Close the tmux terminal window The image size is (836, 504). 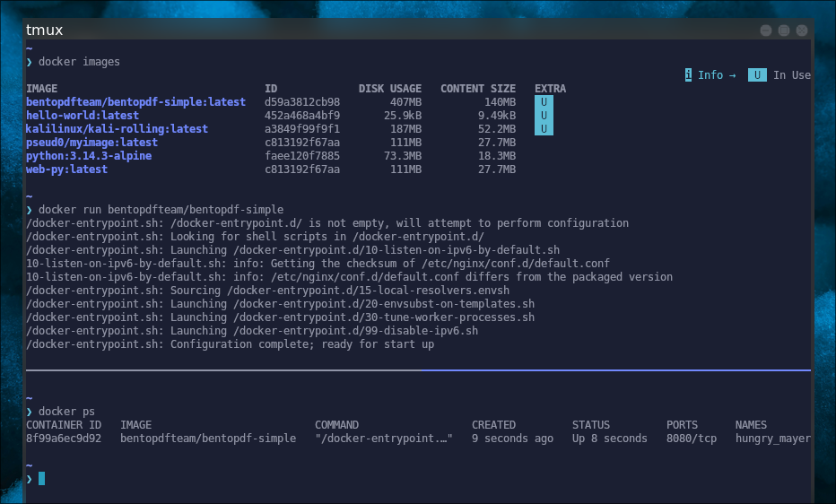(801, 30)
